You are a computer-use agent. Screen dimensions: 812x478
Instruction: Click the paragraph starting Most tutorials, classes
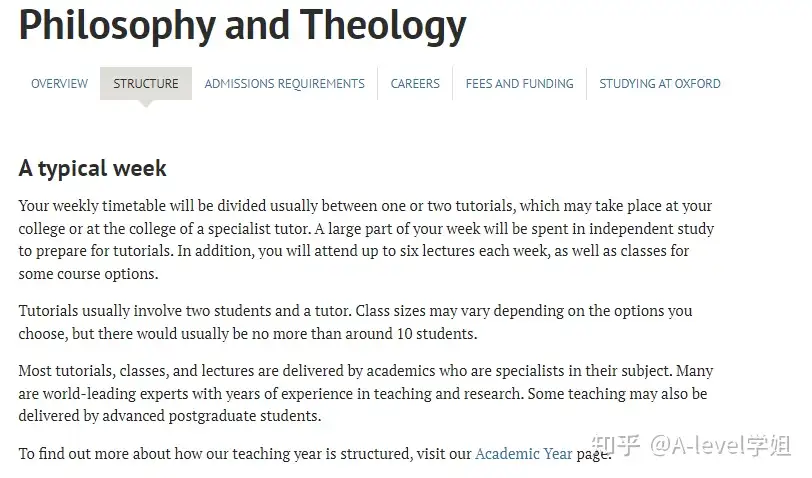point(366,393)
